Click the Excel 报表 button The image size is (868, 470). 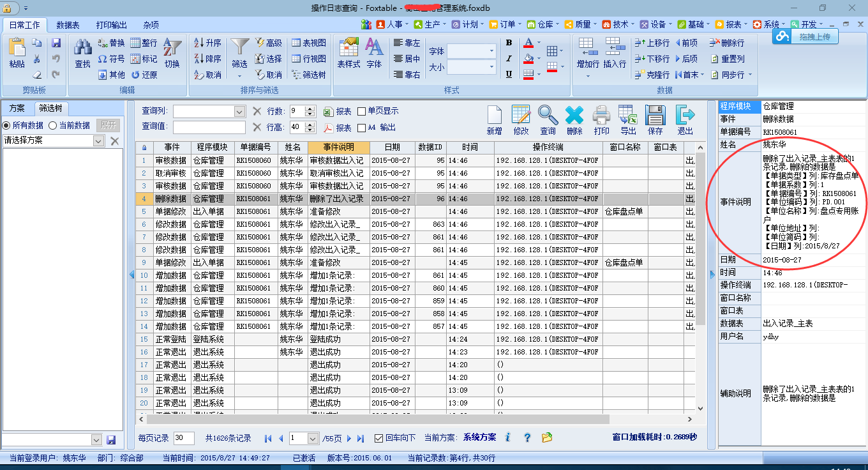338,111
